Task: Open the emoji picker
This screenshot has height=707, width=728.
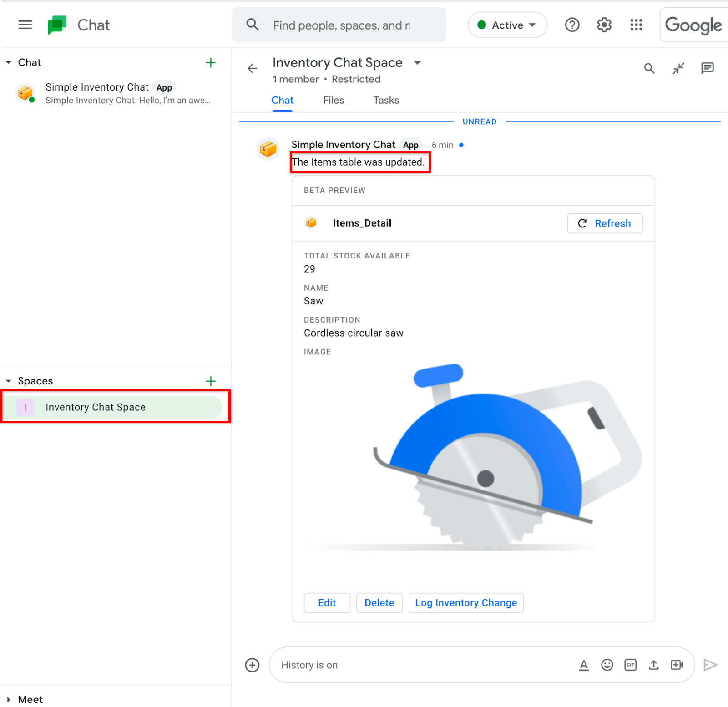Action: [x=607, y=665]
